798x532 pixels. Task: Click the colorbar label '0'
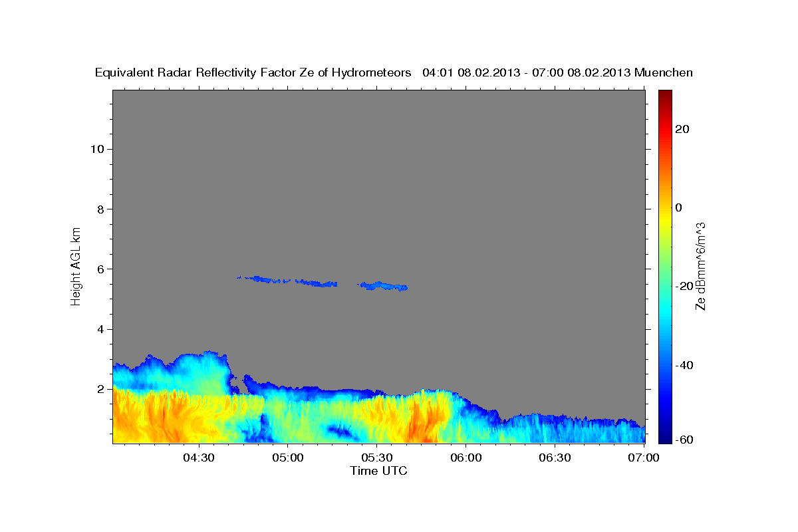coord(678,207)
